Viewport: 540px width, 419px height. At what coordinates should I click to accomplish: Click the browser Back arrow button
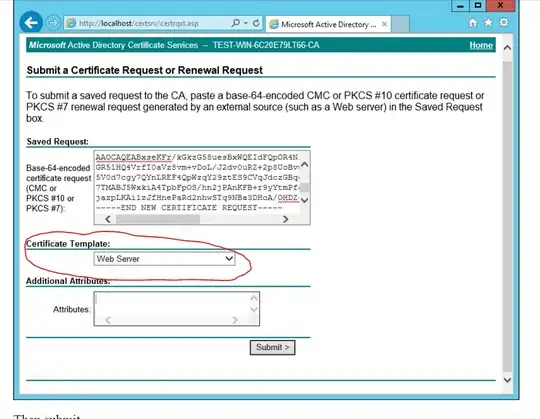(31, 23)
